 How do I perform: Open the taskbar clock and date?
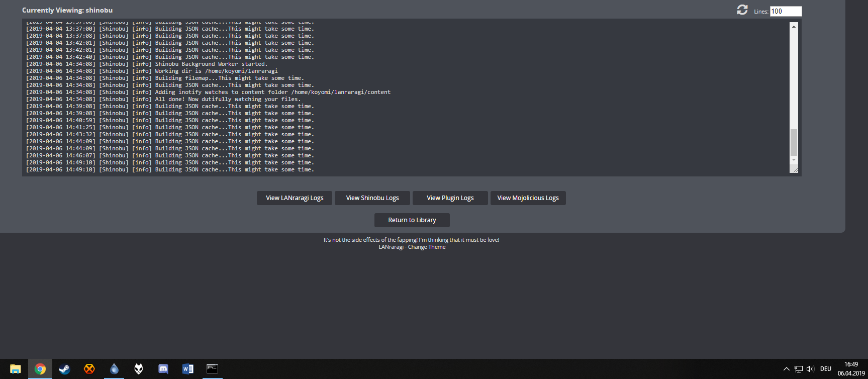point(851,369)
